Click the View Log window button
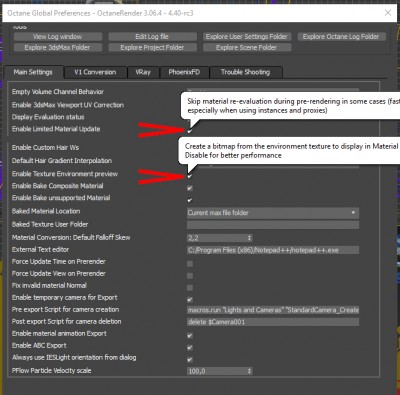 tap(58, 36)
